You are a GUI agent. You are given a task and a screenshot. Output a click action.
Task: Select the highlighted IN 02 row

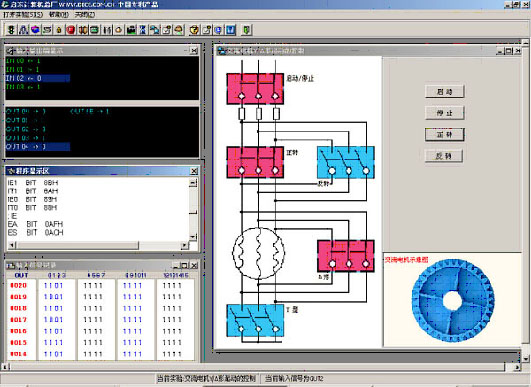pos(38,78)
